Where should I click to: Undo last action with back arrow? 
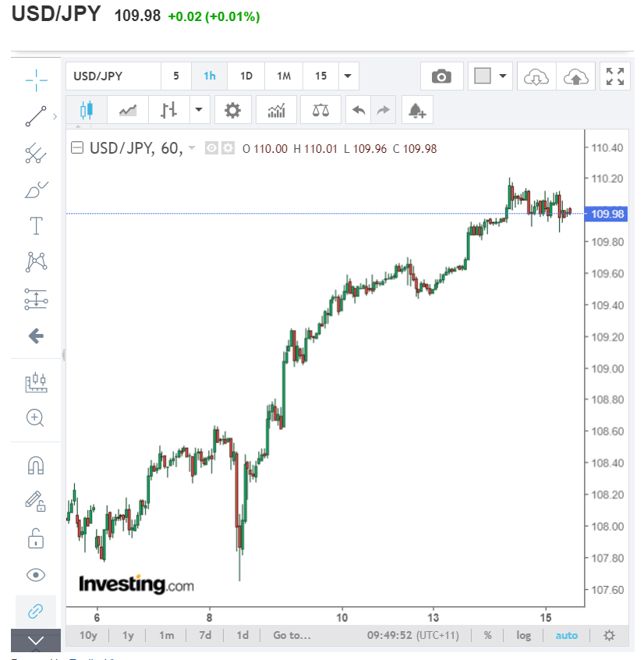(359, 110)
